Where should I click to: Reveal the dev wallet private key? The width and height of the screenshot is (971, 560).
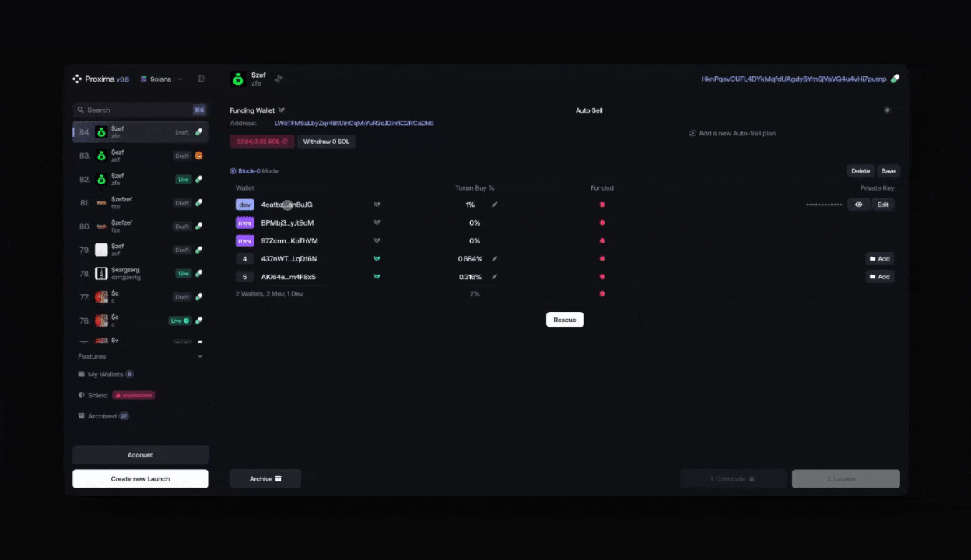point(858,205)
